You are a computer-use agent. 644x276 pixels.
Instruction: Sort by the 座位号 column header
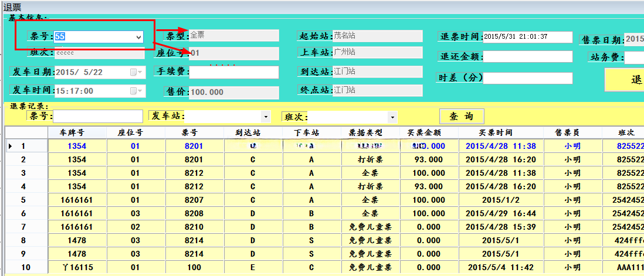136,132
